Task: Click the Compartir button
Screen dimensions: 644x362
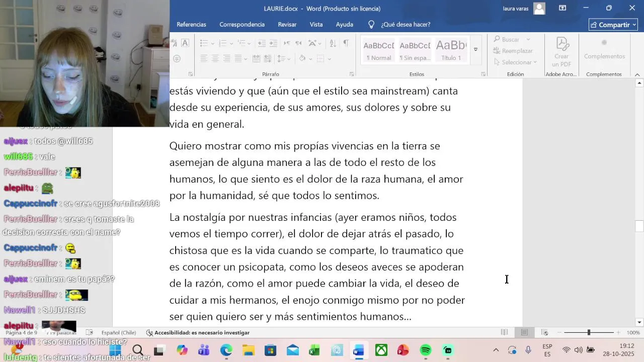Action: coord(613,25)
